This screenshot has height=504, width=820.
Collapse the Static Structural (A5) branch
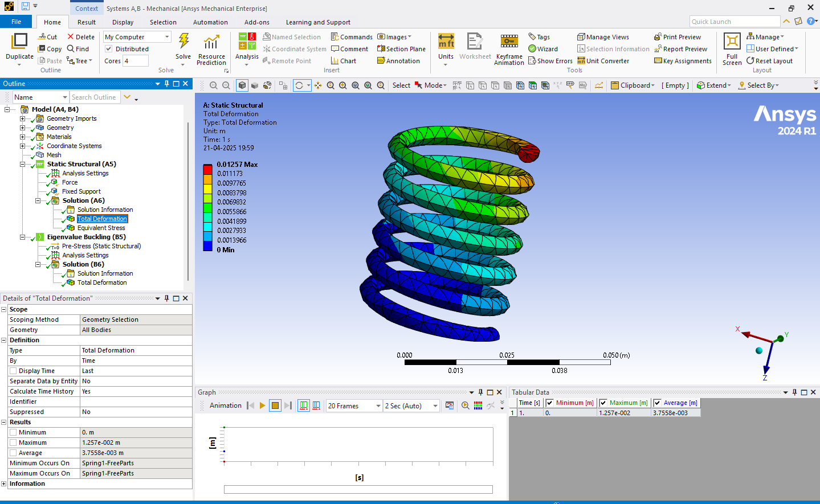pyautogui.click(x=22, y=164)
